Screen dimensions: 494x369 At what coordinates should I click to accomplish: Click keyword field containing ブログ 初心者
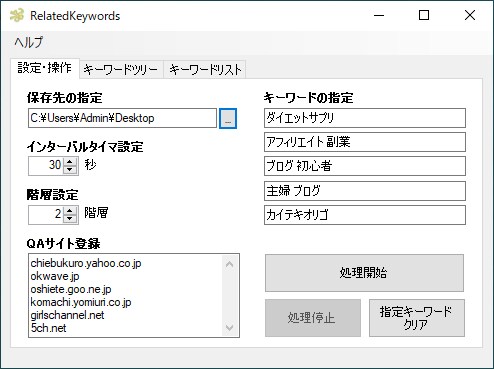[x=365, y=166]
